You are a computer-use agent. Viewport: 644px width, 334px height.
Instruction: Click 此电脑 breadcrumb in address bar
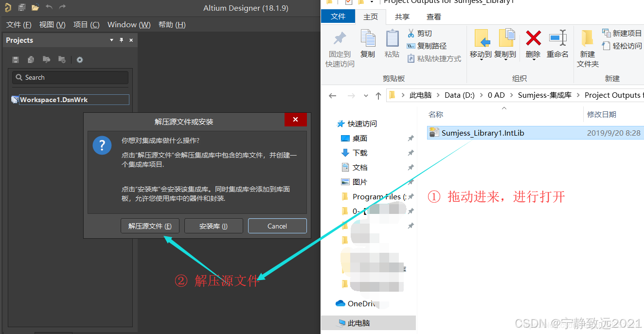[420, 95]
